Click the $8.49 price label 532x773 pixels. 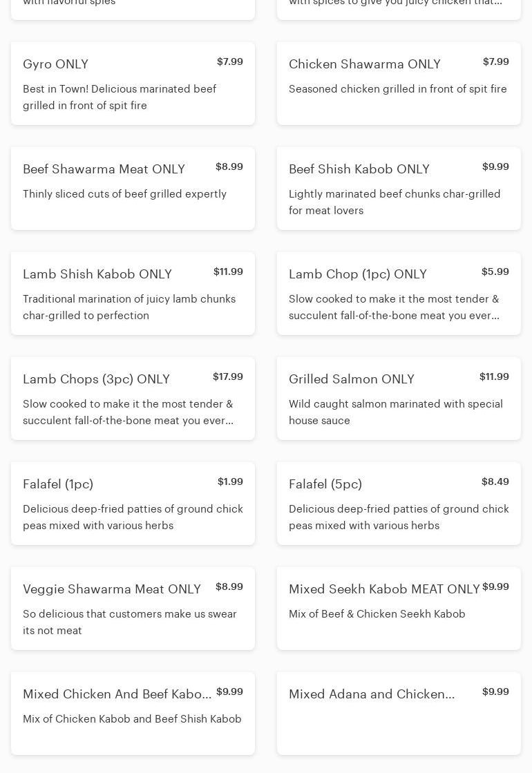click(495, 481)
